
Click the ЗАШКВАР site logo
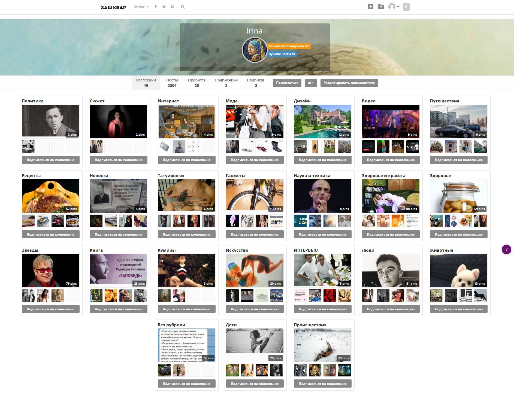tap(113, 7)
